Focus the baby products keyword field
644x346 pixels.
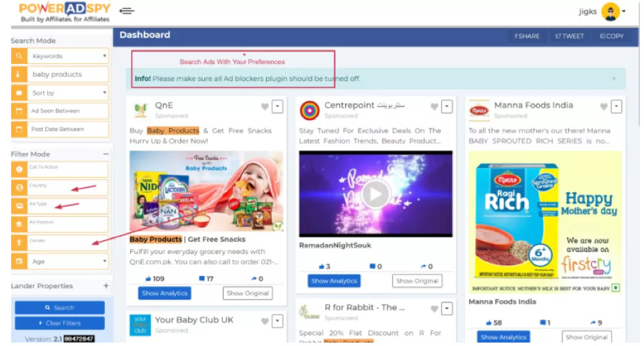[x=68, y=74]
